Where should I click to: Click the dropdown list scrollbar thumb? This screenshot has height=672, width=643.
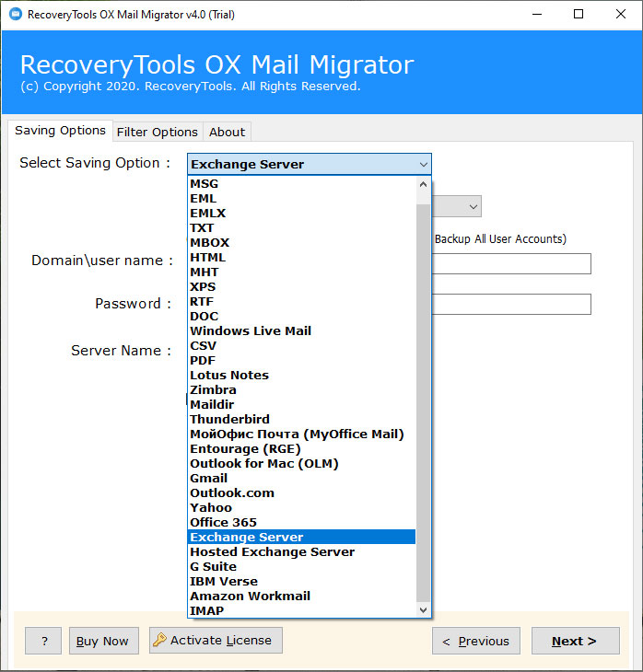click(x=423, y=403)
